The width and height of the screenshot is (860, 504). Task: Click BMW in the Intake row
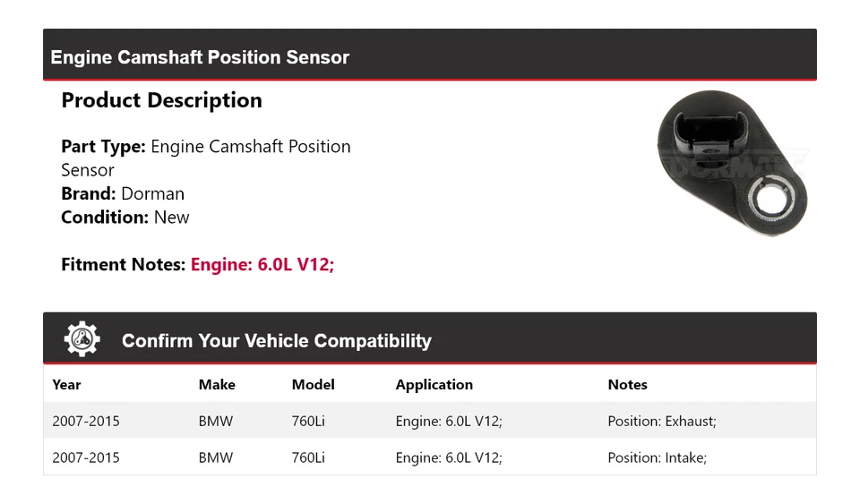click(216, 457)
